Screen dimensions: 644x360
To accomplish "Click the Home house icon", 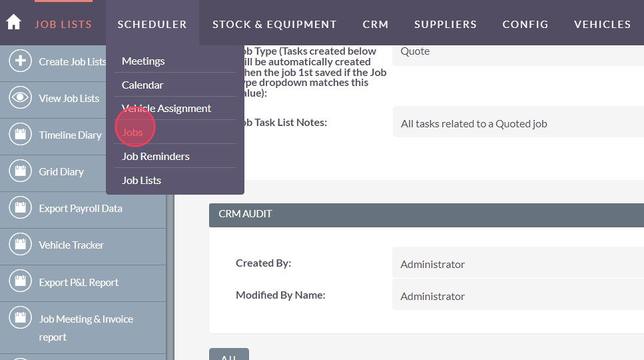I will click(x=13, y=23).
